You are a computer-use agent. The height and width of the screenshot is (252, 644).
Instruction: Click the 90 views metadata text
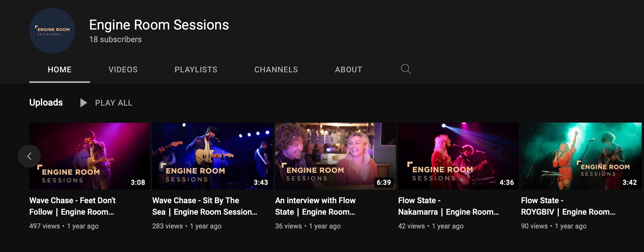[x=534, y=226]
